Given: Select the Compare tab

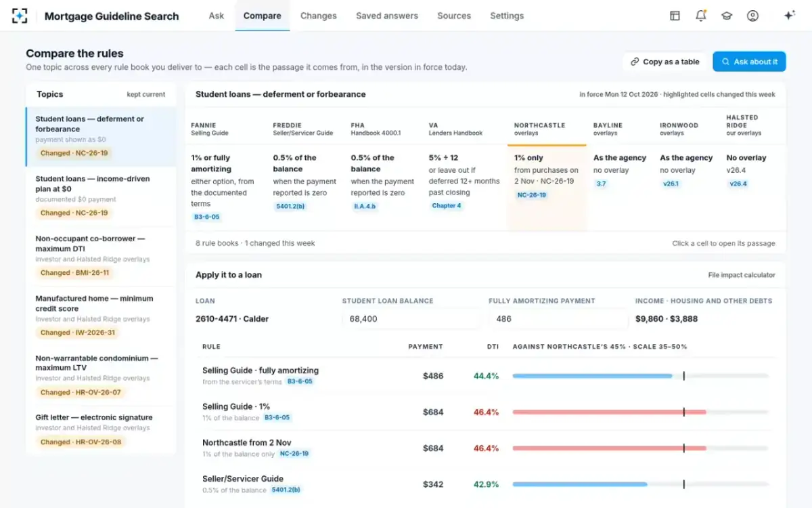Looking at the screenshot, I should pos(263,16).
